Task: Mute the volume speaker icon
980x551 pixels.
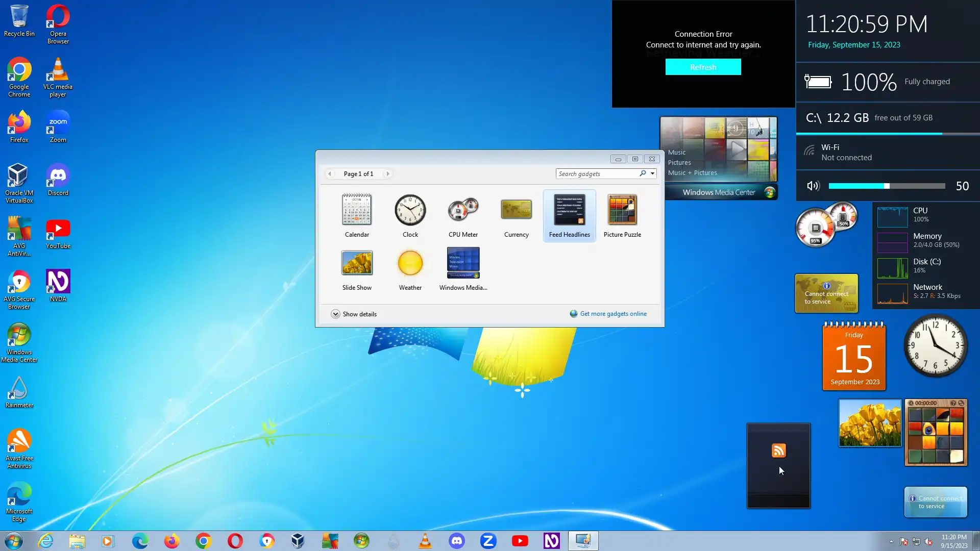Action: coord(813,186)
